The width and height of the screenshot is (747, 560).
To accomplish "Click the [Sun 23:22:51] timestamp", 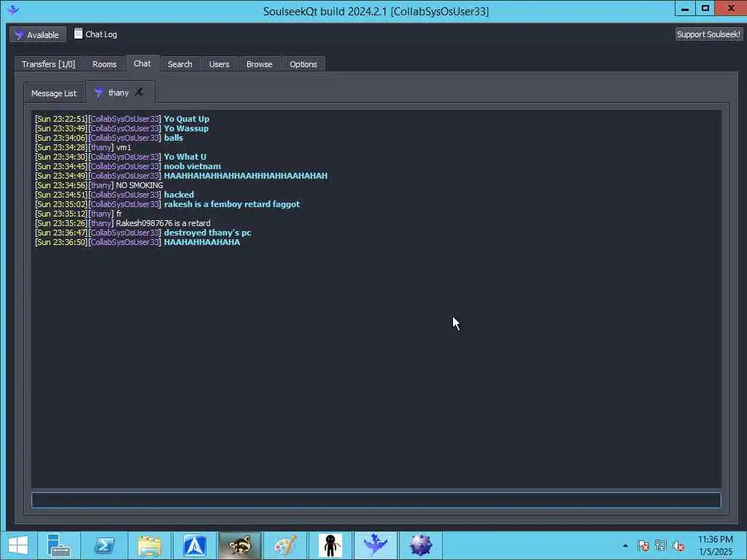I will pyautogui.click(x=61, y=119).
